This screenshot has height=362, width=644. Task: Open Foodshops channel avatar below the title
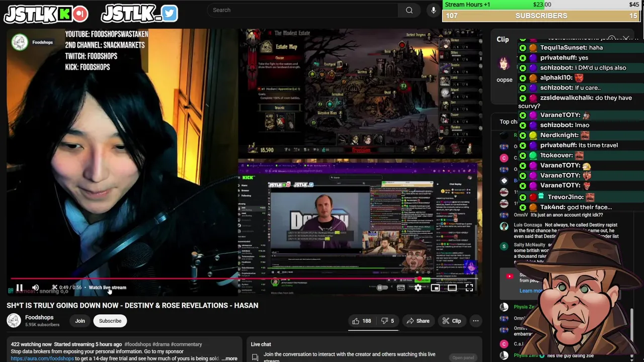[x=14, y=321]
